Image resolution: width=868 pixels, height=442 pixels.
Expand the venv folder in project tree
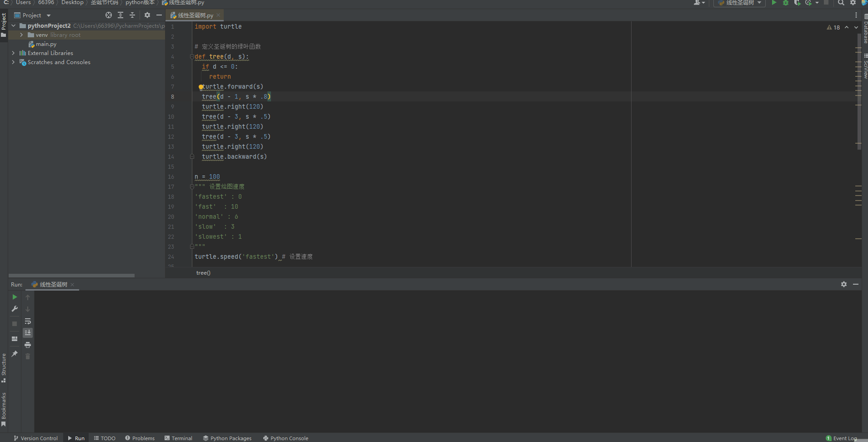pyautogui.click(x=21, y=35)
